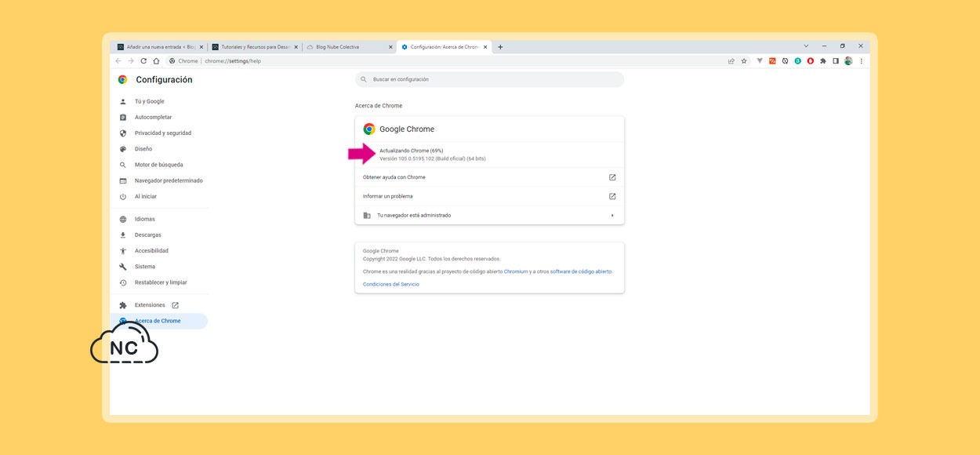This screenshot has height=455, width=980.
Task: Open the Extensions puzzle-piece menu in toolbar
Action: 823,61
